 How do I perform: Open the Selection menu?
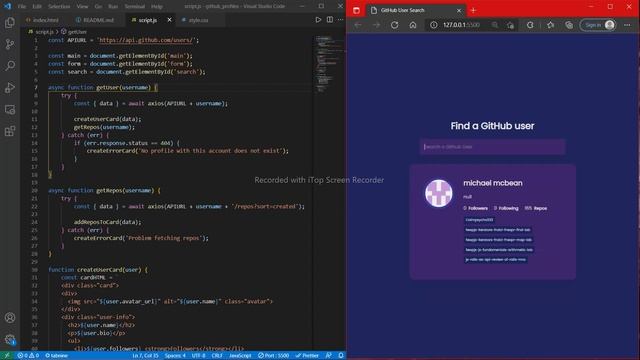click(59, 7)
